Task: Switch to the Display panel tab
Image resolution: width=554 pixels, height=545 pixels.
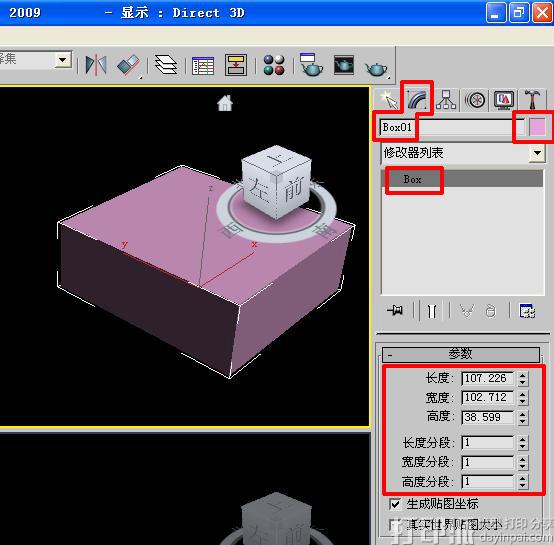Action: coord(504,100)
